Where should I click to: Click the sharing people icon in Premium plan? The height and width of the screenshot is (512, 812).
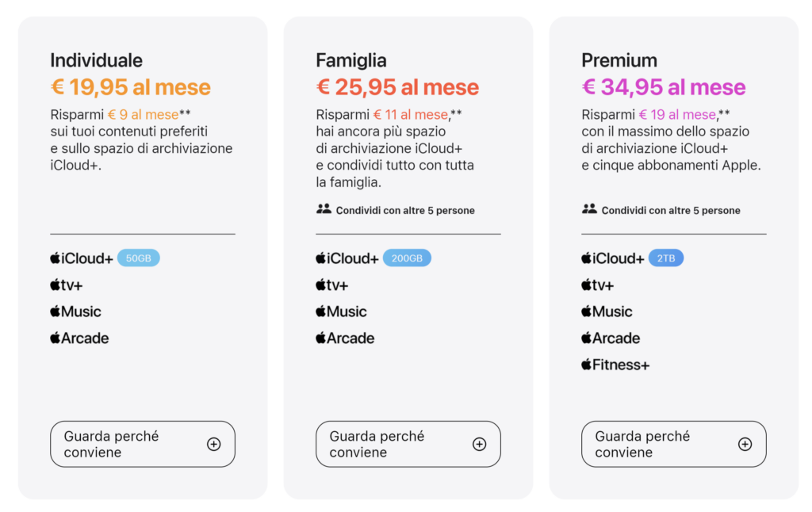tap(589, 209)
